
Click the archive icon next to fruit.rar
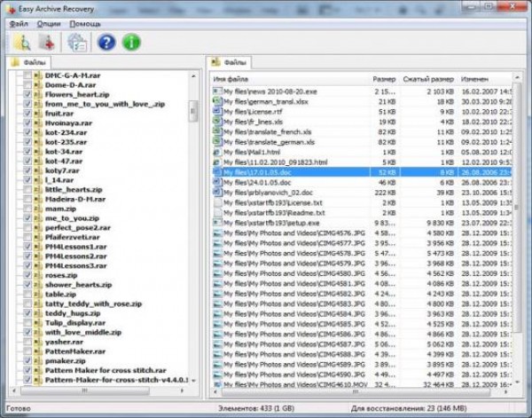pos(37,114)
